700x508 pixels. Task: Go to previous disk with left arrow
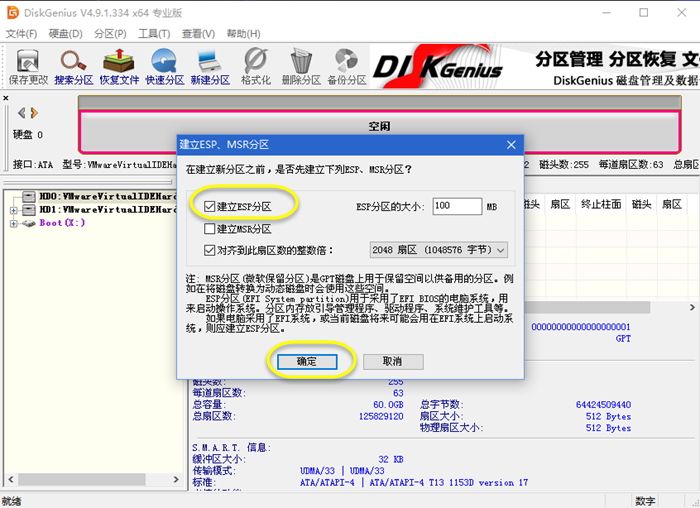pyautogui.click(x=21, y=113)
